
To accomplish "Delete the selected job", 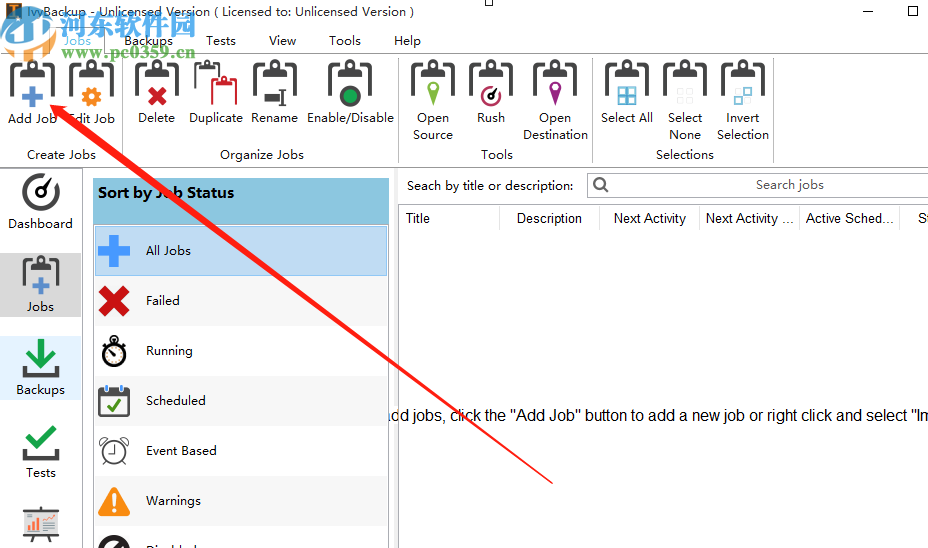I will click(157, 92).
